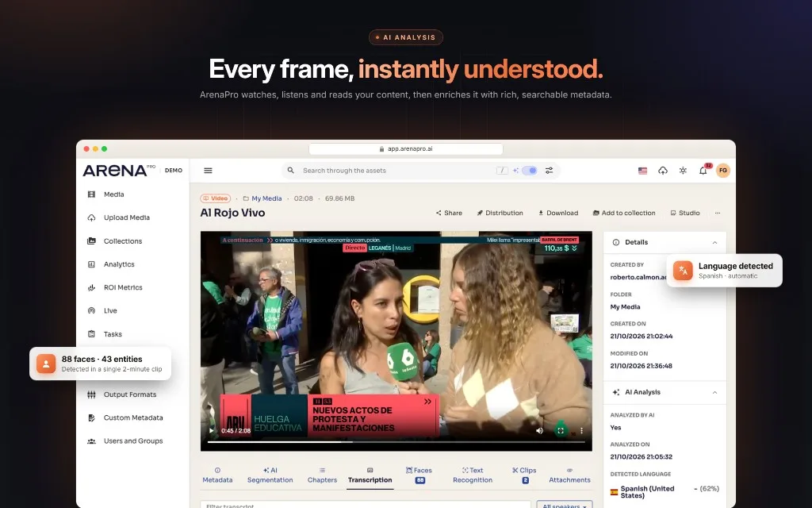812x508 pixels.
Task: Collapse the Details panel chevron
Action: click(714, 243)
